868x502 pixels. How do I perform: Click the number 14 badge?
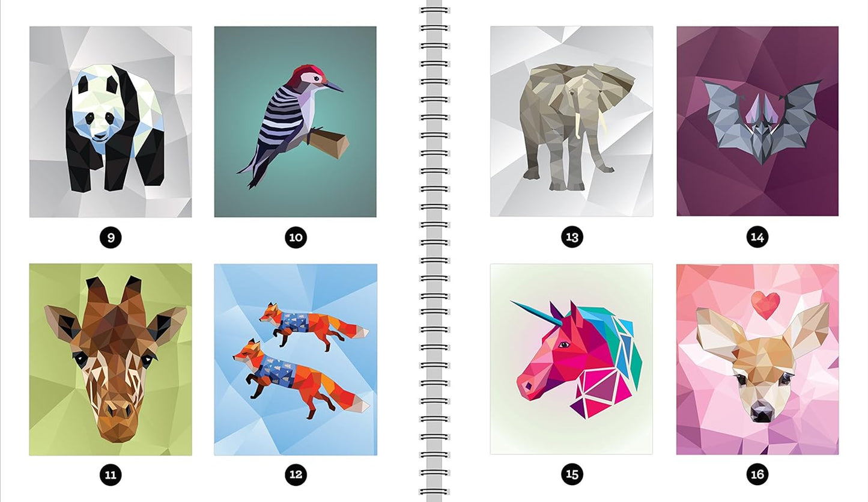pyautogui.click(x=757, y=237)
